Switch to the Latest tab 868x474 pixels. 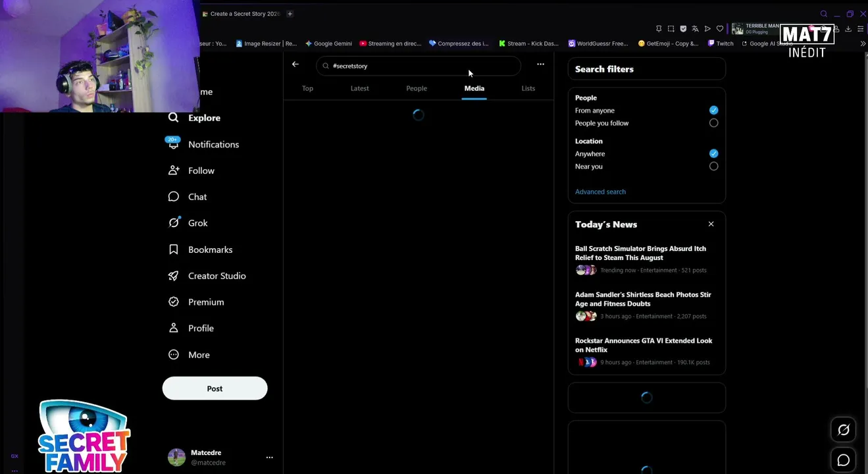click(x=359, y=88)
